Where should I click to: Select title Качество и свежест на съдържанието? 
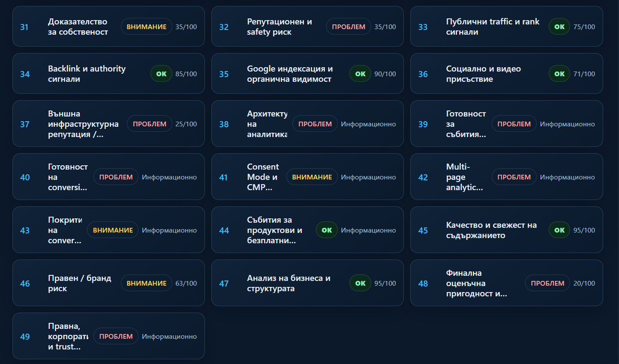tap(491, 230)
